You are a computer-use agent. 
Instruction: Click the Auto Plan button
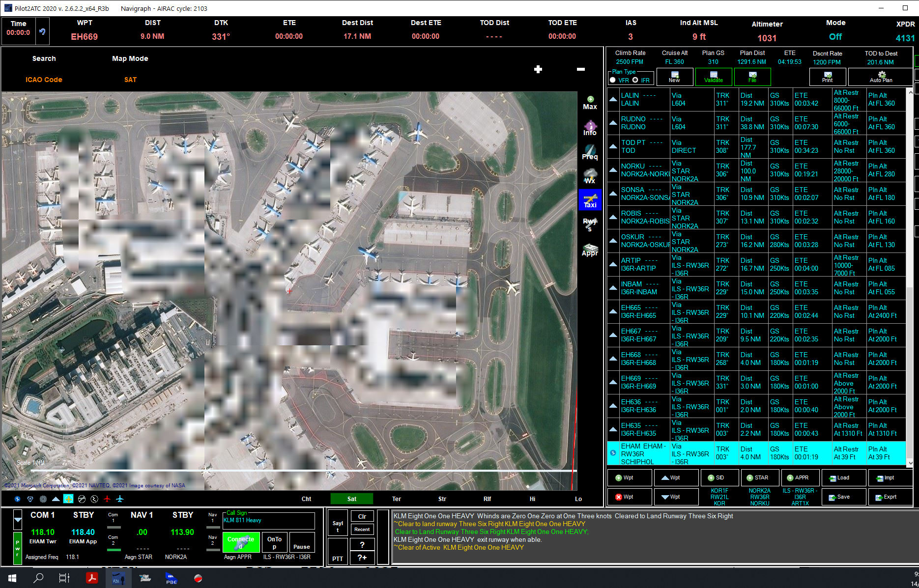[881, 77]
